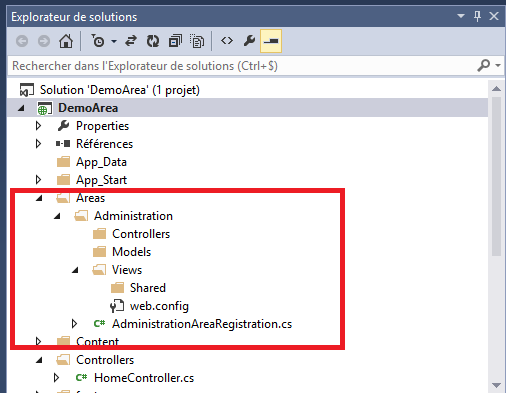Collapse the DemoArea project node
506x393 pixels.
21,108
